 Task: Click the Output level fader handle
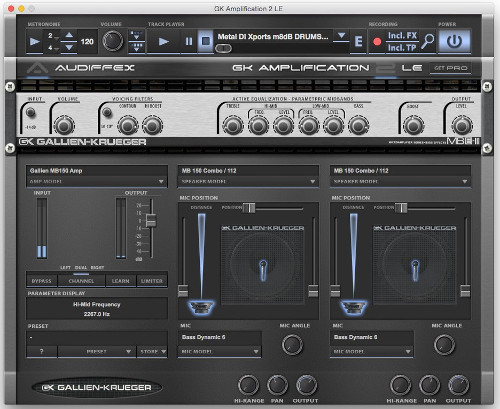(151, 220)
